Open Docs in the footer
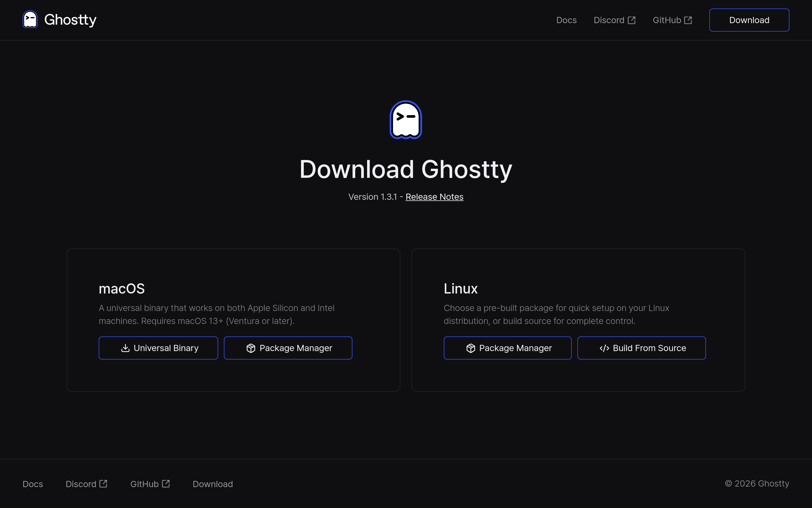812x508 pixels. [x=32, y=484]
